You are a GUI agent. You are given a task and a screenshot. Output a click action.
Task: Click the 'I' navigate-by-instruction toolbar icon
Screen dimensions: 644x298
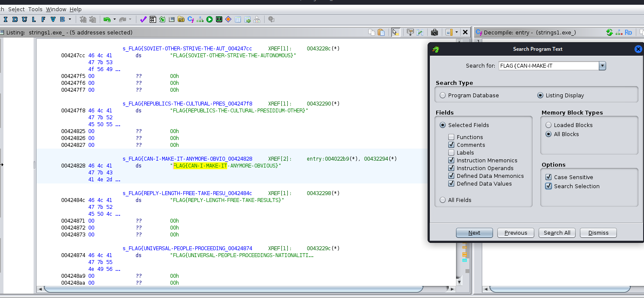6,19
